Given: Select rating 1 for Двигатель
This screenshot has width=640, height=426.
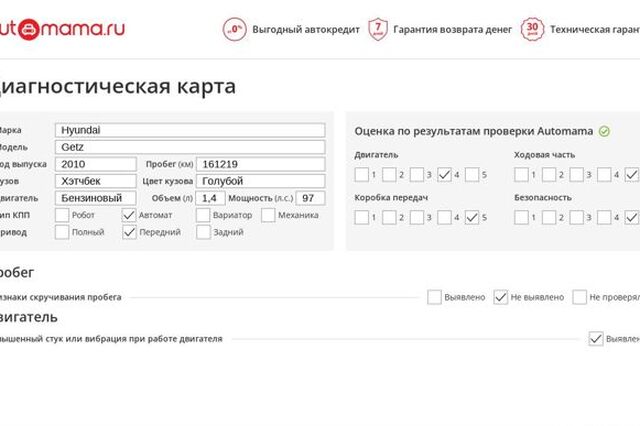Looking at the screenshot, I should coord(362,175).
